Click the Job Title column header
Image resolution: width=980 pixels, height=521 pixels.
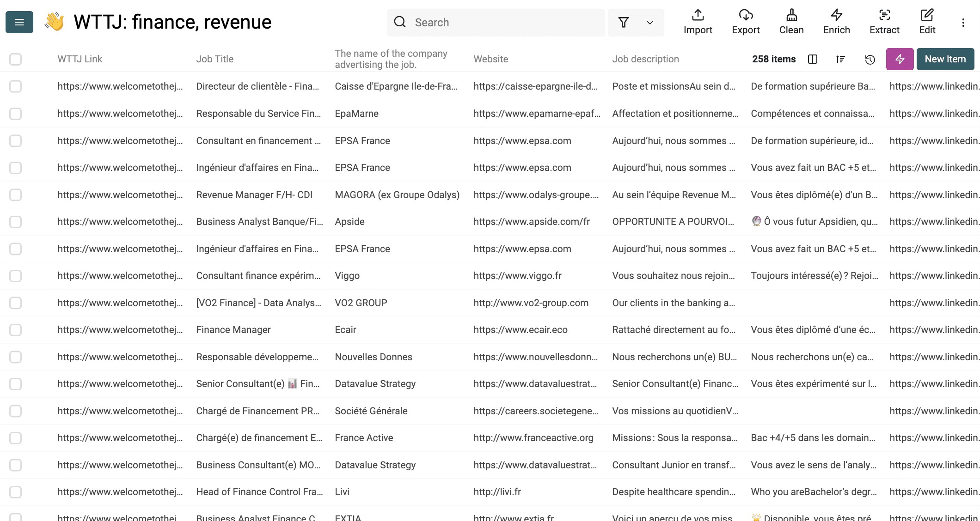click(x=214, y=59)
